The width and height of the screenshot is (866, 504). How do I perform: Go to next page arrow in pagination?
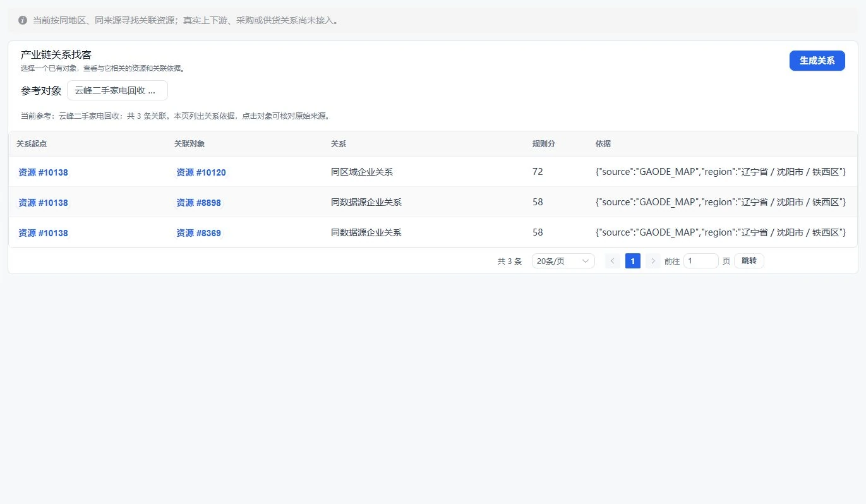tap(653, 261)
